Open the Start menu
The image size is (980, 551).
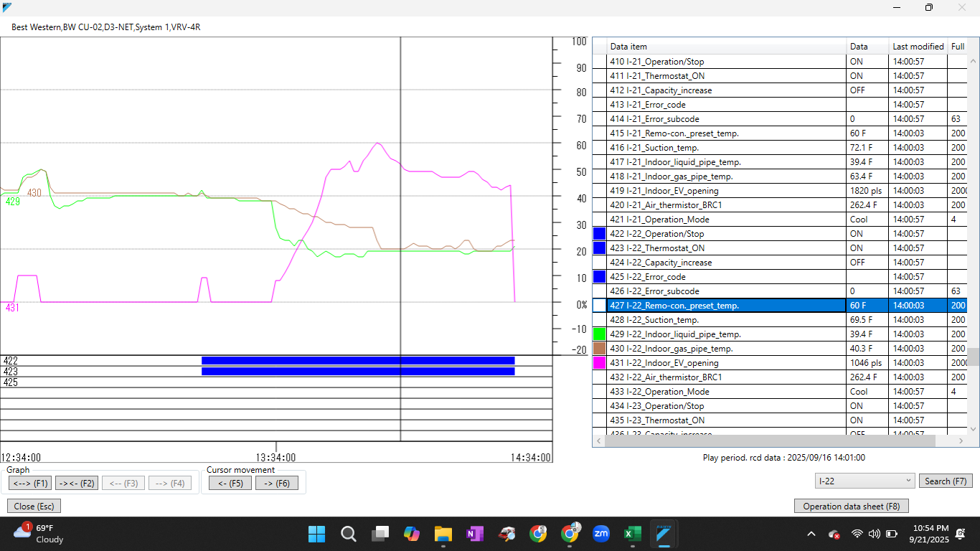316,534
